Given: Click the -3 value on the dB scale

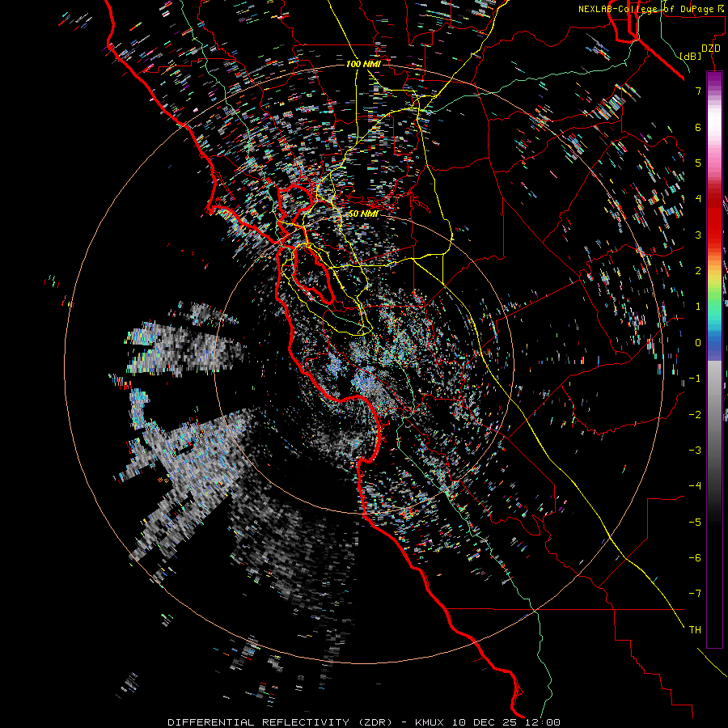Looking at the screenshot, I should (695, 451).
